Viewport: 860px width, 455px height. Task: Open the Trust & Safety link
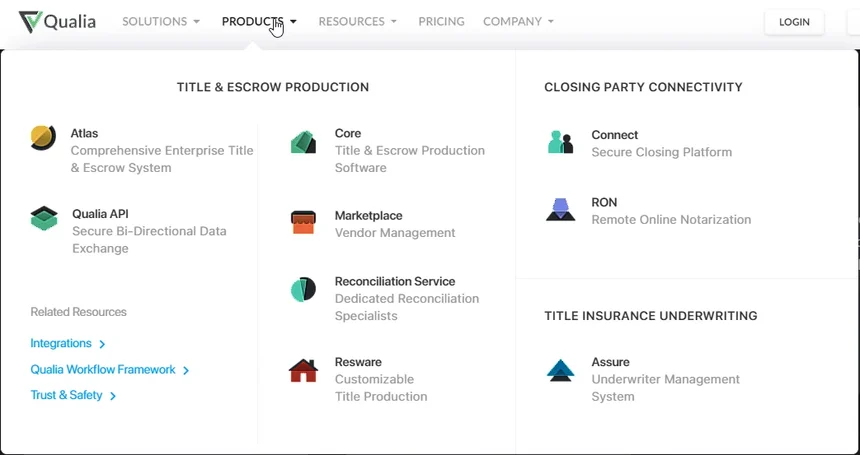pos(66,395)
